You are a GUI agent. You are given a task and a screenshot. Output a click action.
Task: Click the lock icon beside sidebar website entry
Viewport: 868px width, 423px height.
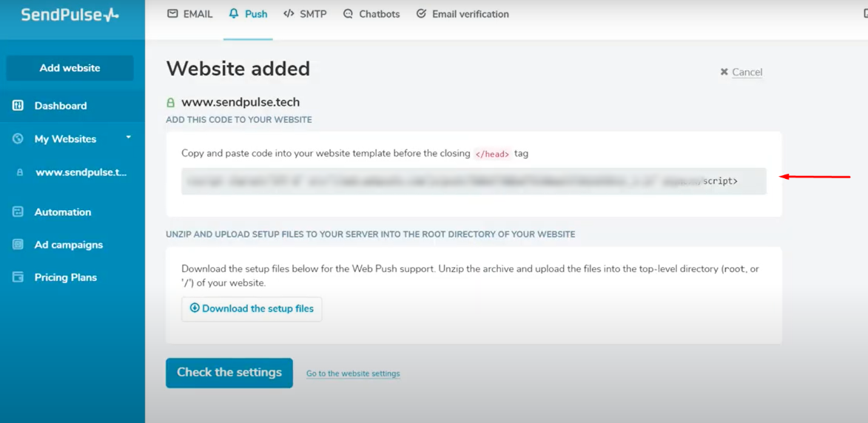(20, 172)
